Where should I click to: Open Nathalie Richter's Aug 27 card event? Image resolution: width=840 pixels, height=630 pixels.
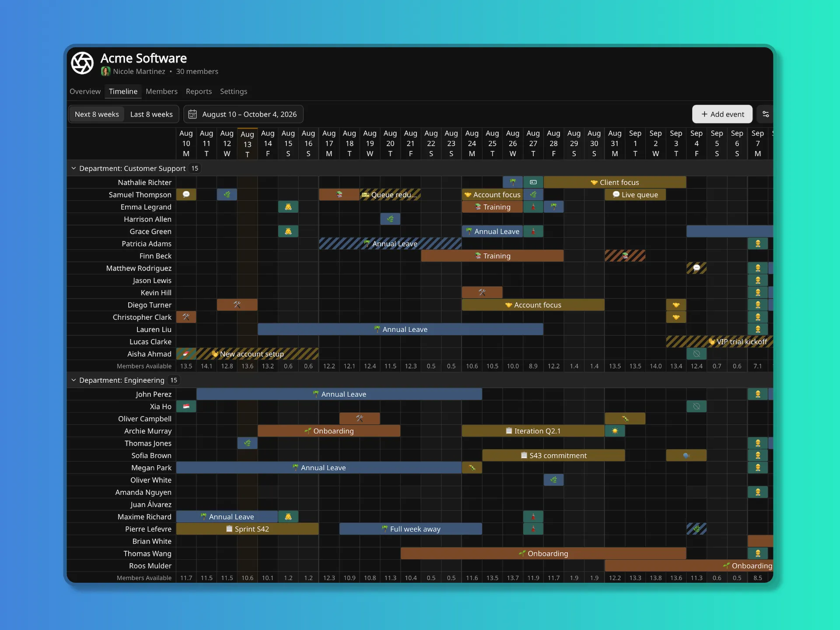(533, 182)
